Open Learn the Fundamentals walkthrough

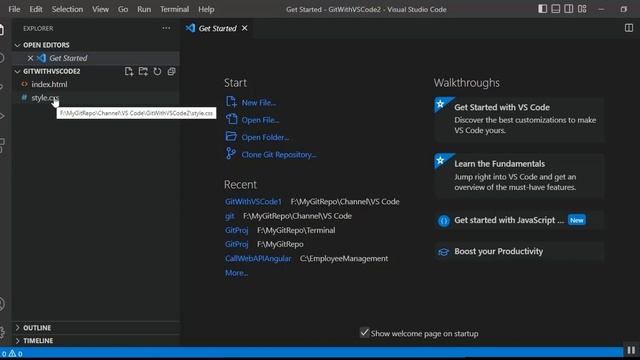519,176
